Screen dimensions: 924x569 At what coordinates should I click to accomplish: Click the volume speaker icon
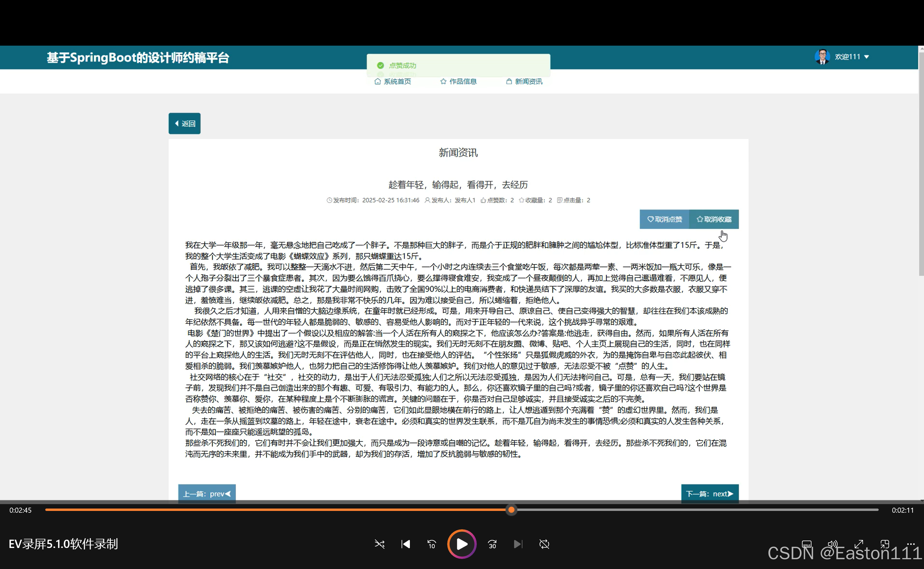[x=832, y=544]
